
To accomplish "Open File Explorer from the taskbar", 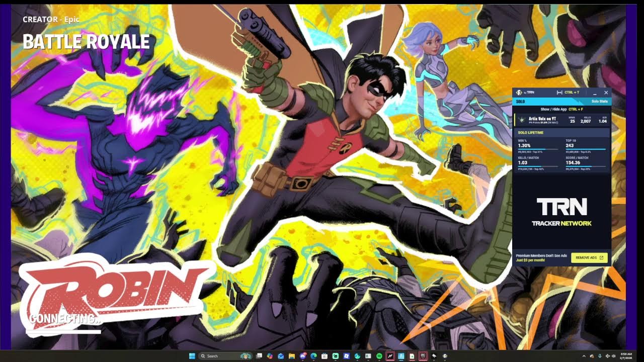I will coord(292,356).
